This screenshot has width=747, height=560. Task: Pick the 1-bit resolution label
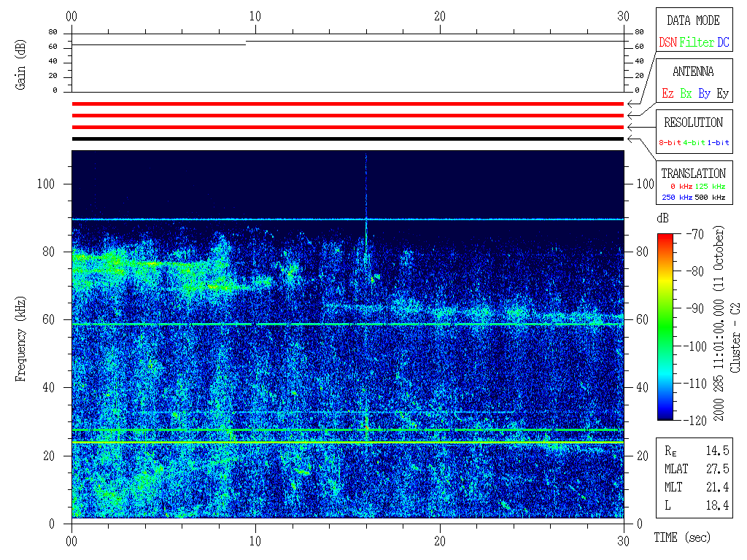[719, 143]
